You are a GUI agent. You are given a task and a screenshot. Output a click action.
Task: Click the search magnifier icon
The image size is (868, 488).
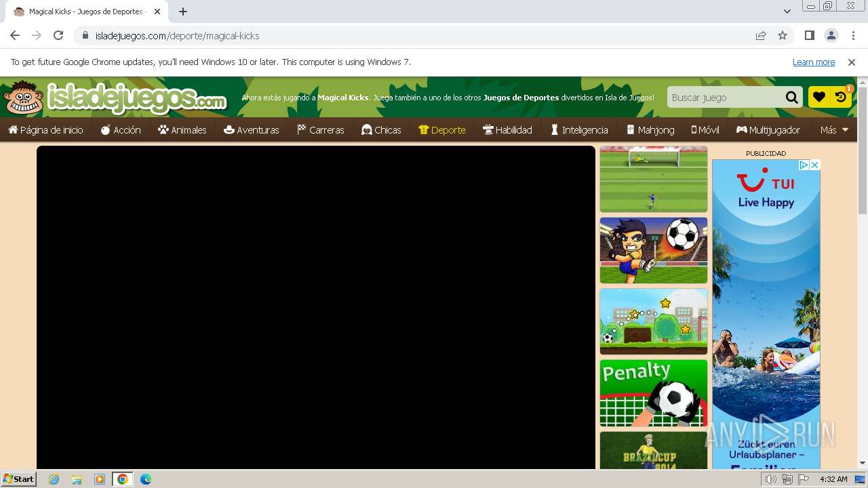point(791,97)
